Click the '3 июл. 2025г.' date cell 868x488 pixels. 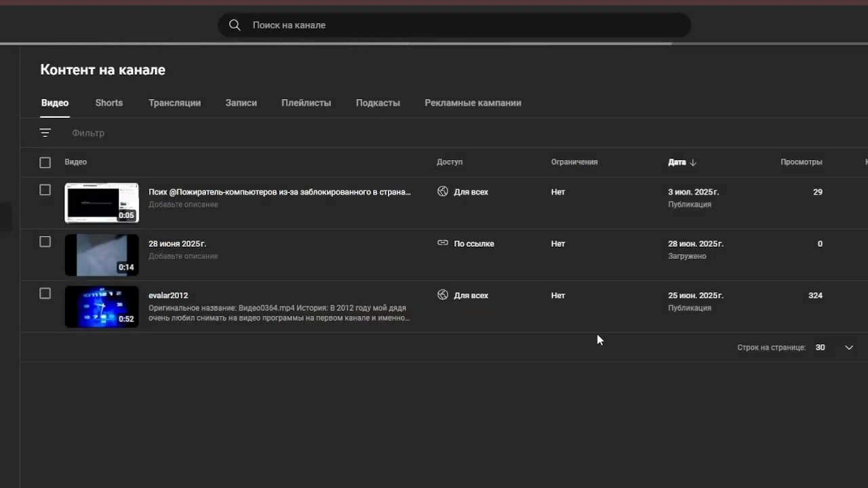coord(693,192)
